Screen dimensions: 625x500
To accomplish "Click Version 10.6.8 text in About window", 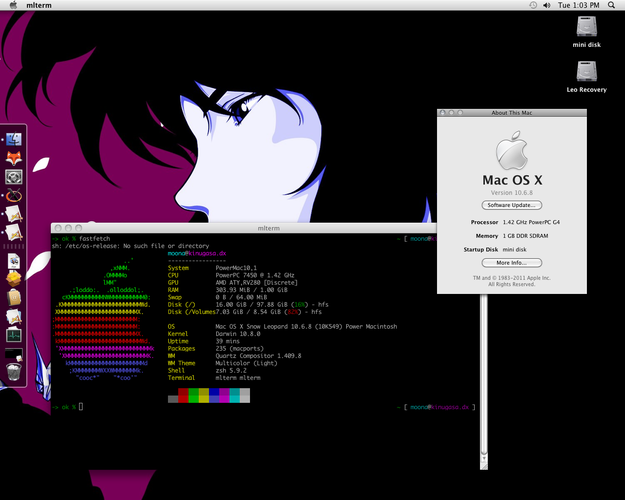I will pyautogui.click(x=512, y=193).
